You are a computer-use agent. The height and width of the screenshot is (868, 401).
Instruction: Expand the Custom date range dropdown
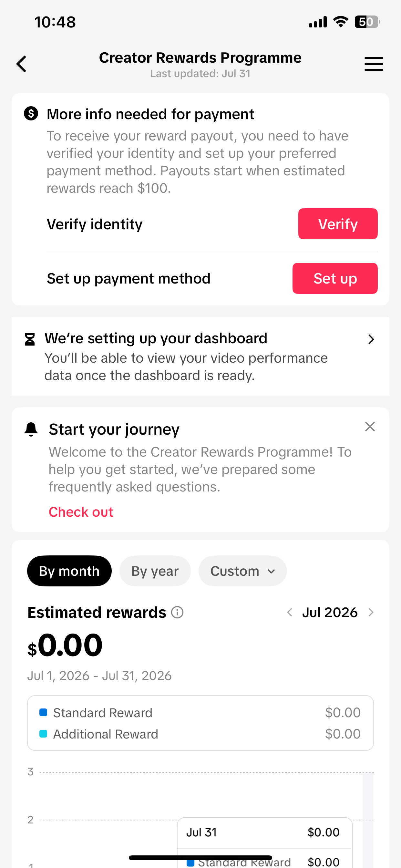point(242,571)
